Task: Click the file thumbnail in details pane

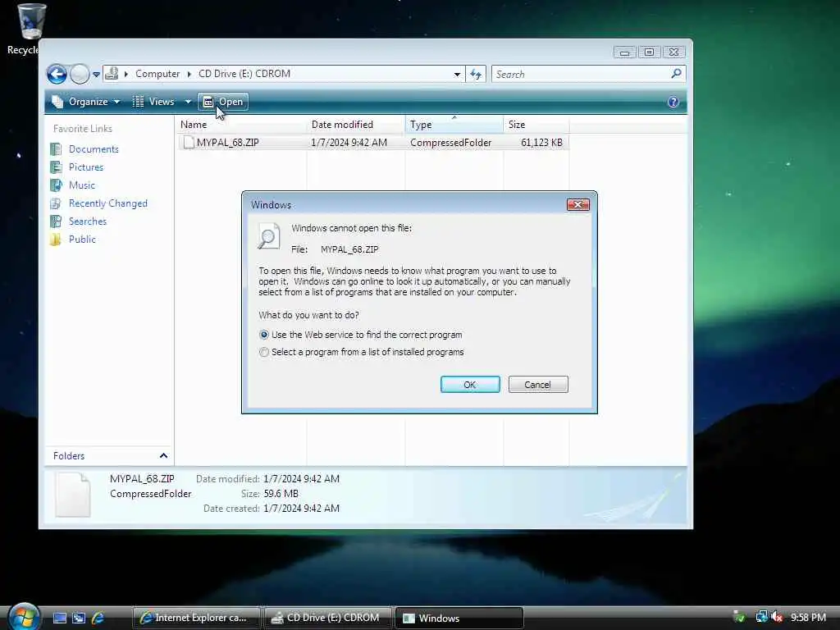Action: 73,494
